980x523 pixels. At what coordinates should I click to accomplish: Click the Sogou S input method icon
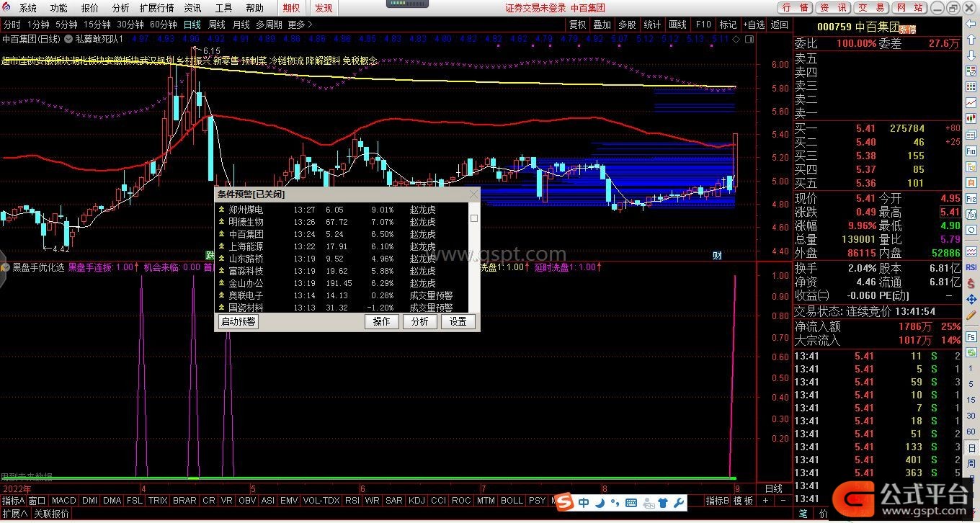[565, 503]
